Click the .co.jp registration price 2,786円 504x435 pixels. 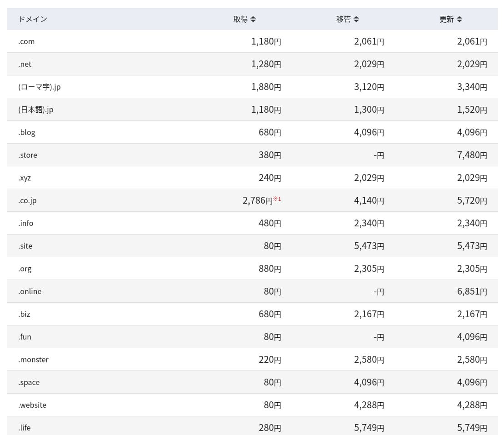coord(258,200)
